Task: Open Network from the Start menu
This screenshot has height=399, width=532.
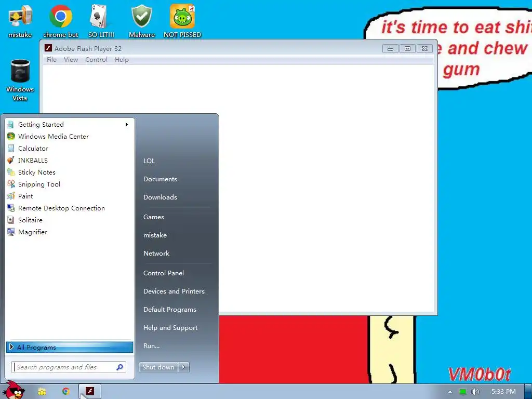Action: click(156, 254)
